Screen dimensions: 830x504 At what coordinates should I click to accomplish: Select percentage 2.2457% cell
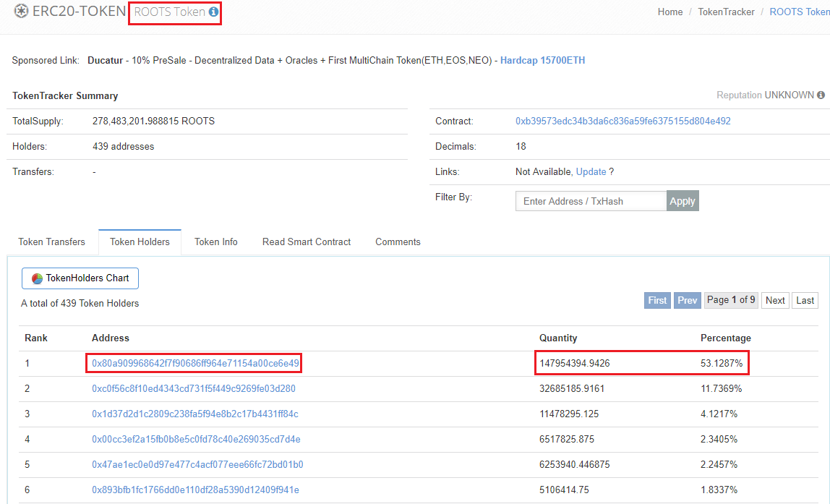coord(719,465)
